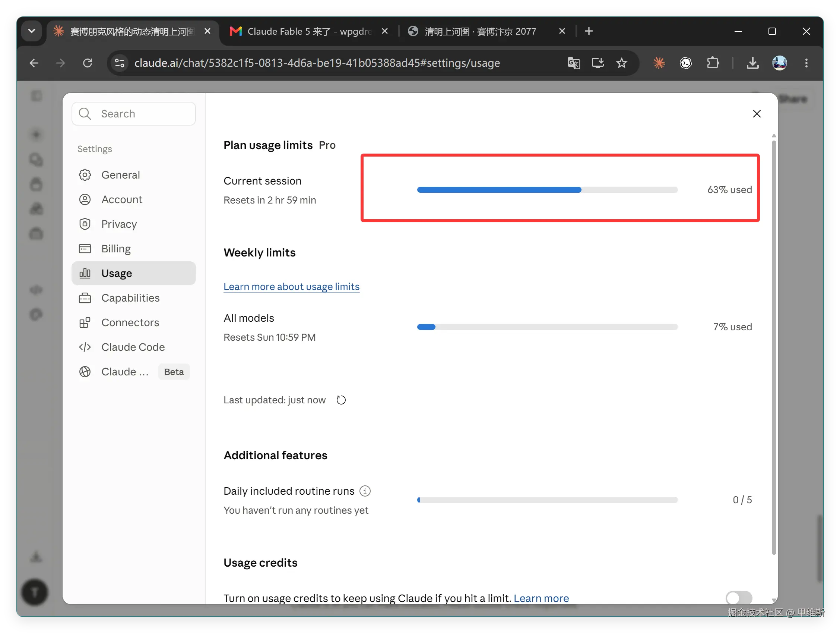This screenshot has height=633, width=840.
Task: Open the Capabilities settings section
Action: tap(134, 298)
